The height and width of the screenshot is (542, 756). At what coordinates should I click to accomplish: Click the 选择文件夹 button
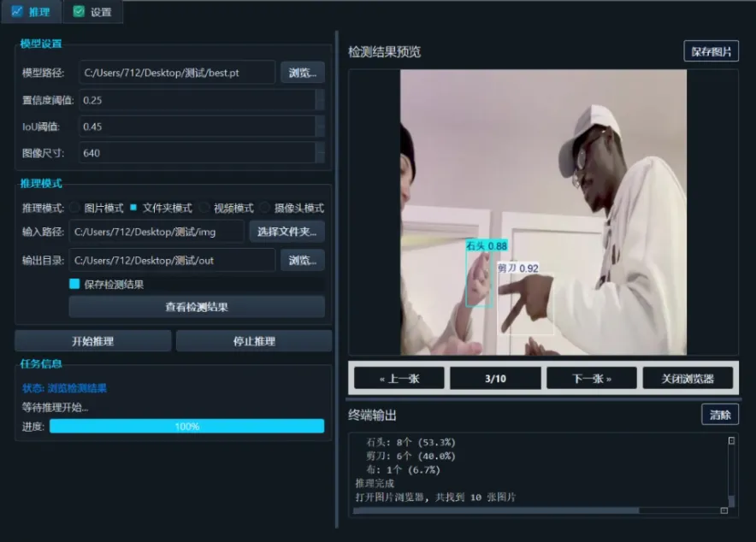(286, 232)
